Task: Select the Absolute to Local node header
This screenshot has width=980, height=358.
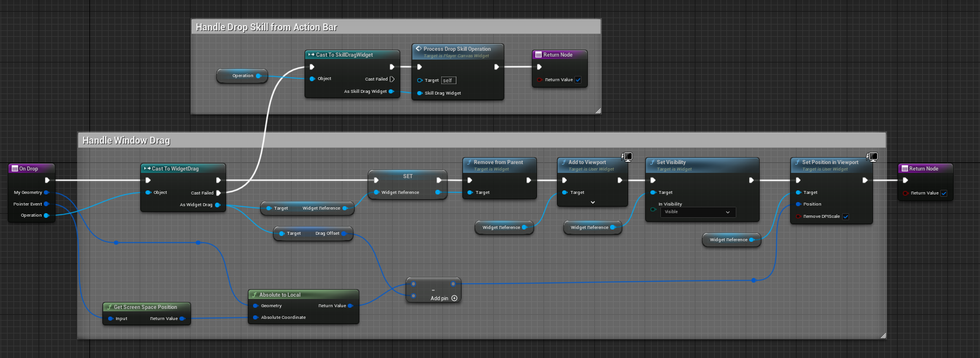Action: coord(303,295)
